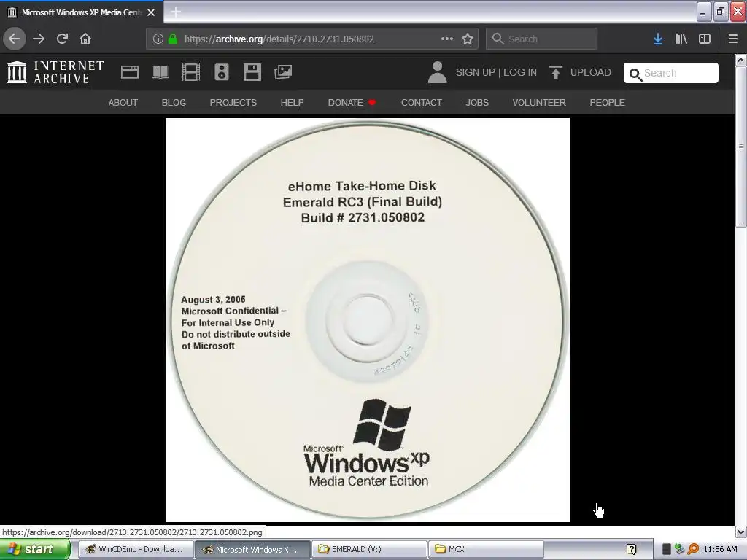Toggle the browser sidebar view
This screenshot has height=560, width=747.
tap(705, 39)
